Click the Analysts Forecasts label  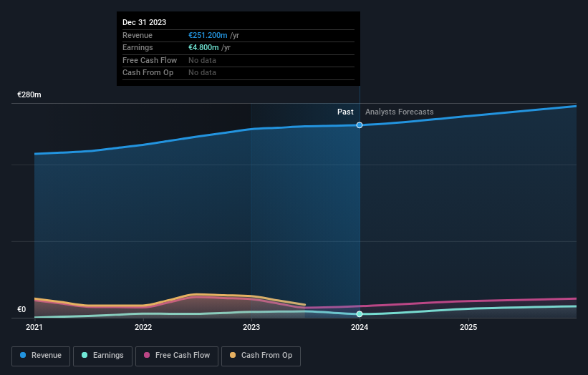point(400,112)
